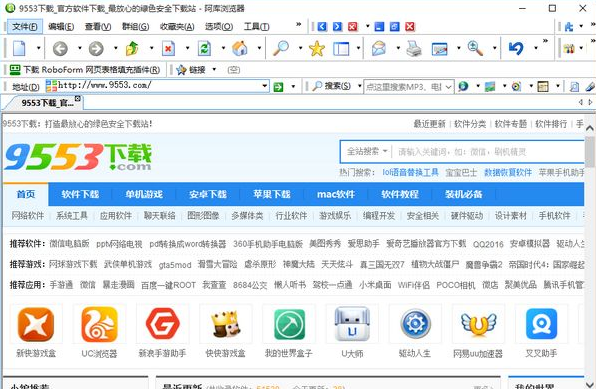Open favorites with the yellow star icon
Image resolution: width=596 pixels, height=389 pixels.
(317, 49)
